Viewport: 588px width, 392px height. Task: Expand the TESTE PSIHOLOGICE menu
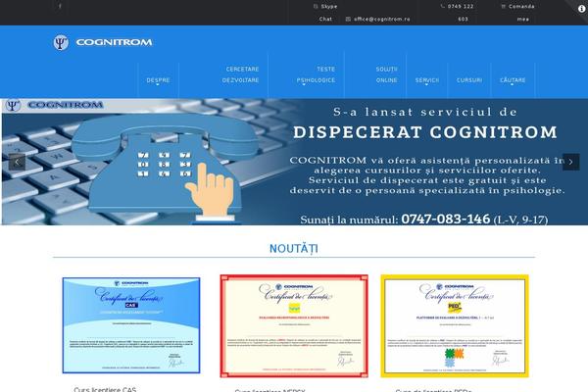[x=316, y=75]
